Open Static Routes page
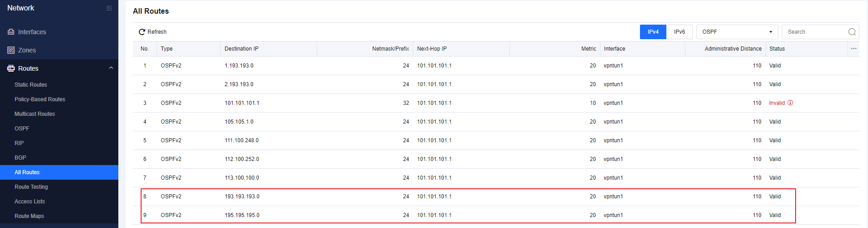868x228 pixels. point(31,85)
